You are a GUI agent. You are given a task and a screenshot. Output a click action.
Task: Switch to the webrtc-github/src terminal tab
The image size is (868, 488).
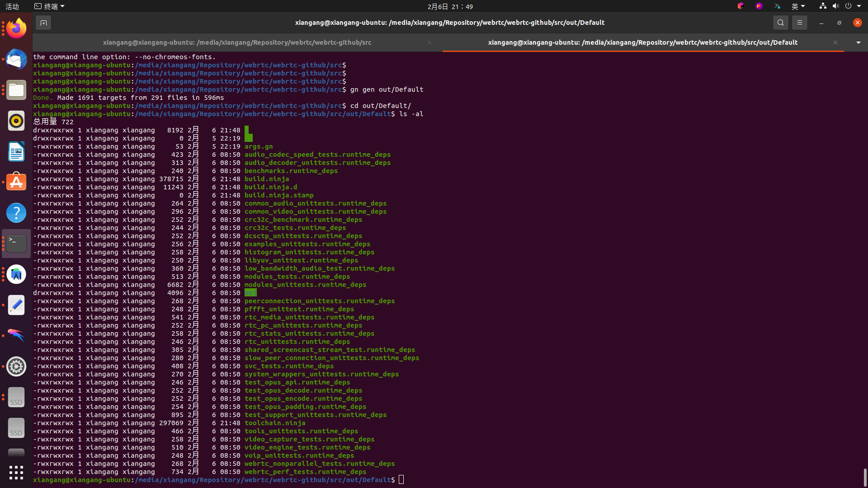(237, 42)
